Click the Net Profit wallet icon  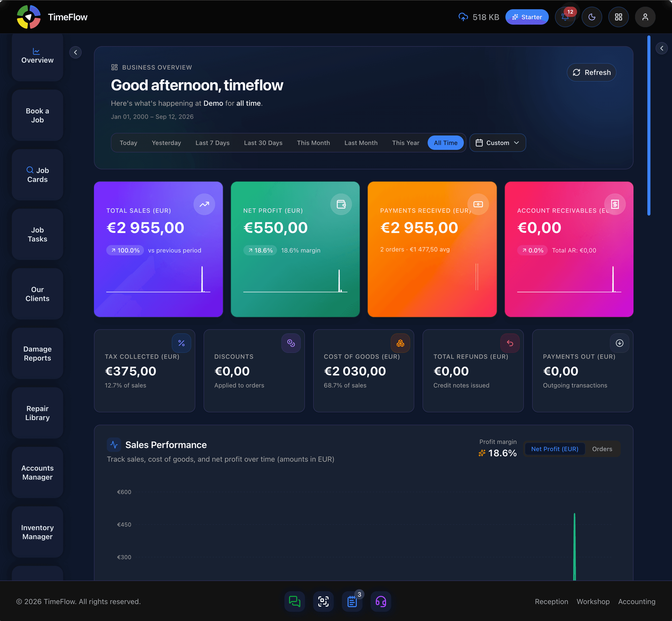341,204
